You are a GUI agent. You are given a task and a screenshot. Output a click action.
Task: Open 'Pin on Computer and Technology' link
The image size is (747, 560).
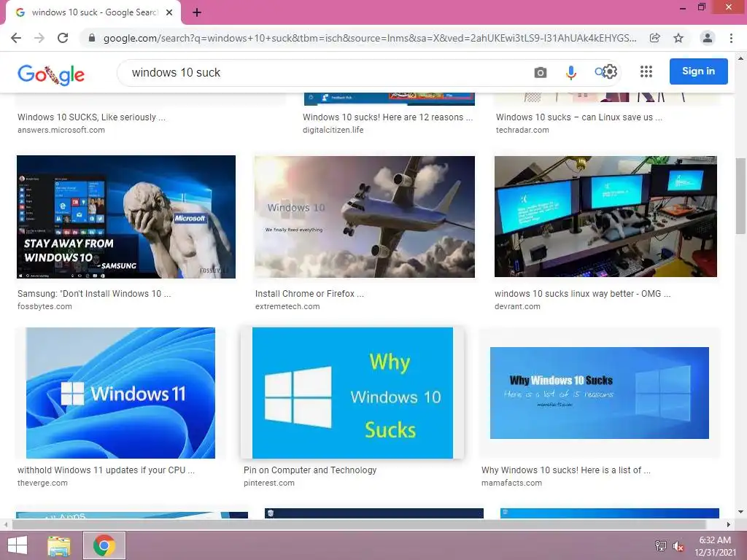(x=310, y=470)
